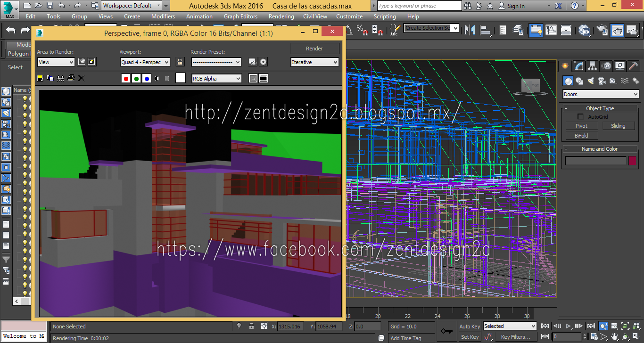
Task: Open the Edit menu
Action: point(31,16)
